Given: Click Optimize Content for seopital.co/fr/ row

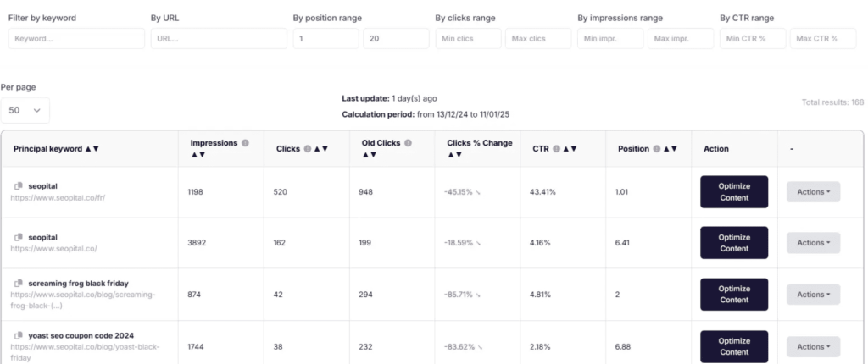Looking at the screenshot, I should [734, 191].
